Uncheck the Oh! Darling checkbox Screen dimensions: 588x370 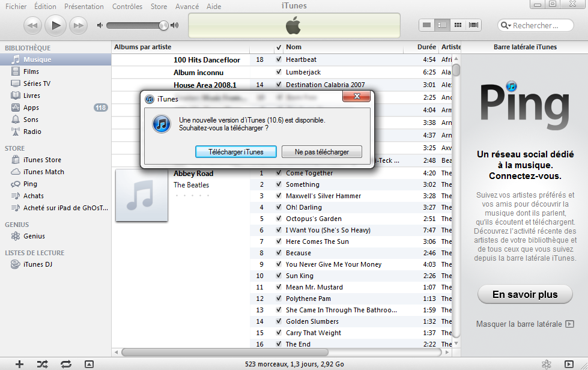(279, 207)
